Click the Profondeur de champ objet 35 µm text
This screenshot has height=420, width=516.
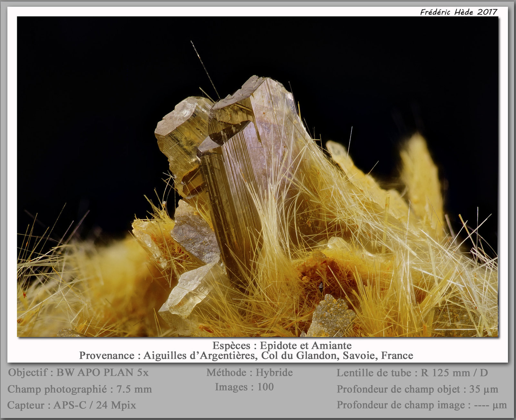pyautogui.click(x=417, y=389)
